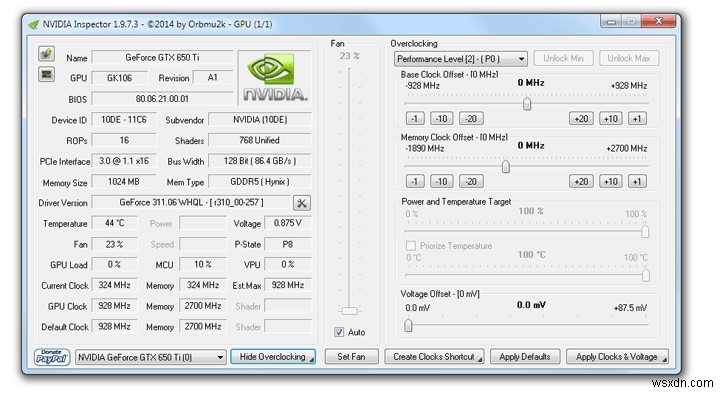The image size is (725, 393).
Task: Click the Base Clock Offset slider handle
Action: (527, 104)
